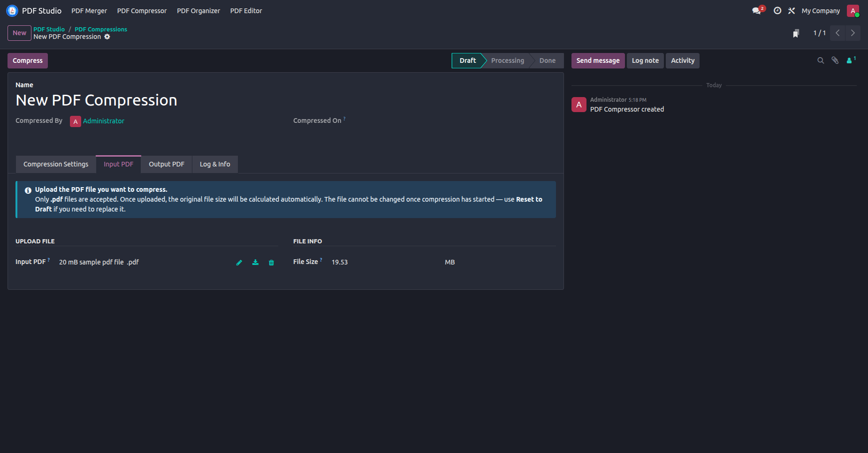The height and width of the screenshot is (453, 868).
Task: Open the PDF Merger menu
Action: (x=89, y=11)
